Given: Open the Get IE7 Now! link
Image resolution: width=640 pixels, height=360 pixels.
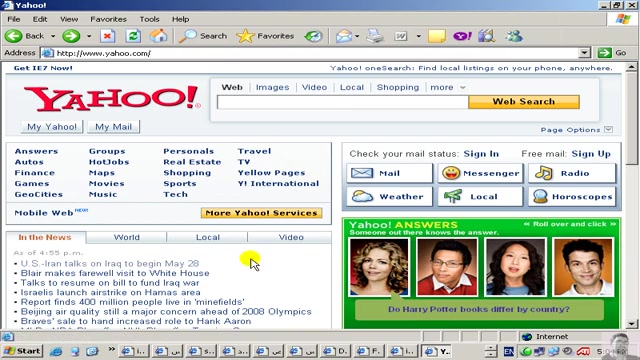Looking at the screenshot, I should pyautogui.click(x=43, y=68).
